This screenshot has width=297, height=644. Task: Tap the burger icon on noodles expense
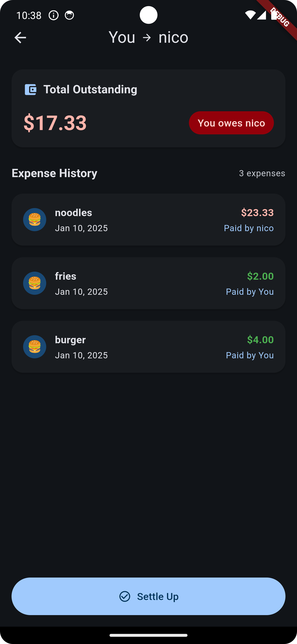click(x=34, y=219)
